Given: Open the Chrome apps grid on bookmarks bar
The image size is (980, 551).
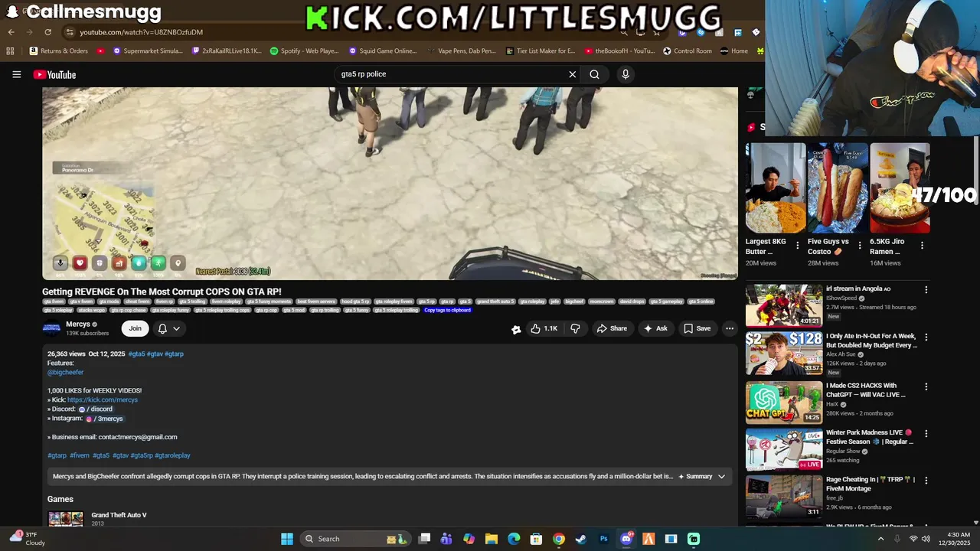Looking at the screenshot, I should (x=10, y=51).
